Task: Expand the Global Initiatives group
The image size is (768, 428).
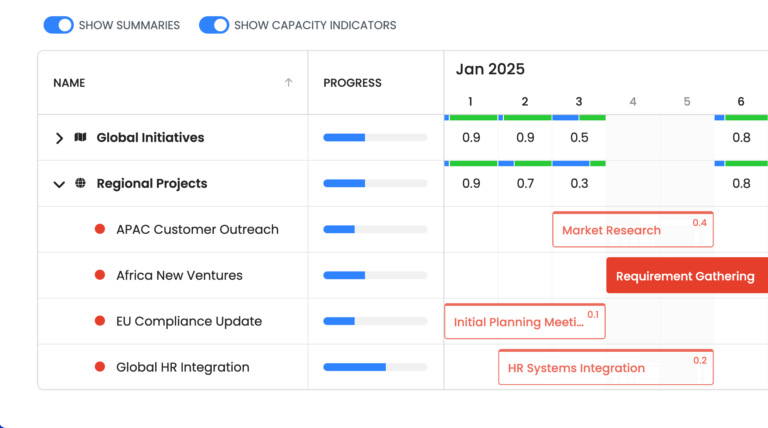Action: (59, 138)
